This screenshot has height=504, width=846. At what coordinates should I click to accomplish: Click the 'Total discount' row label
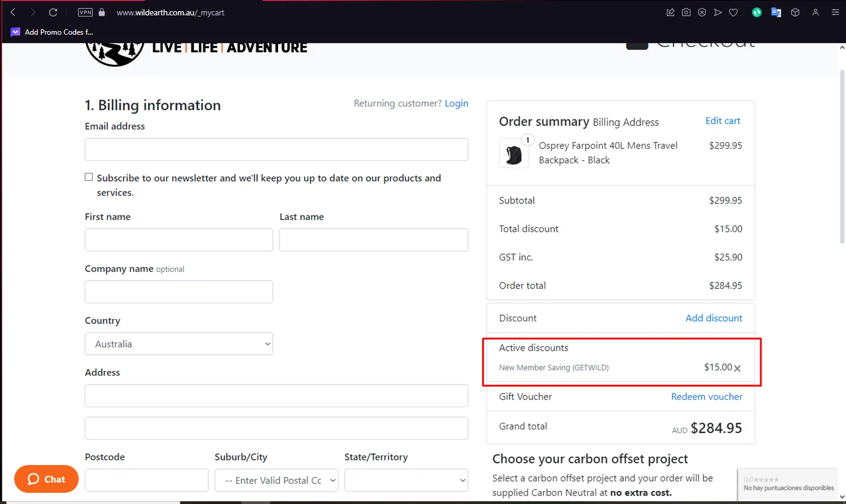click(528, 229)
